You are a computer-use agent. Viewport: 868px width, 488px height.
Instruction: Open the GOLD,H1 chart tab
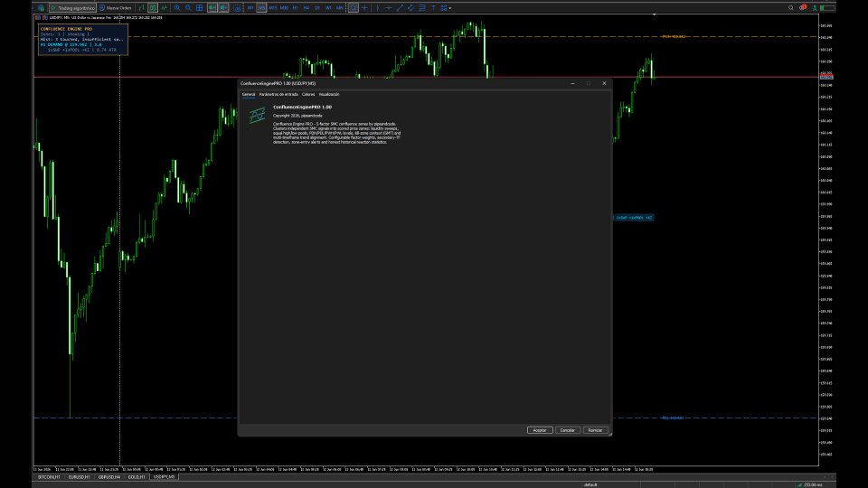[x=137, y=477]
